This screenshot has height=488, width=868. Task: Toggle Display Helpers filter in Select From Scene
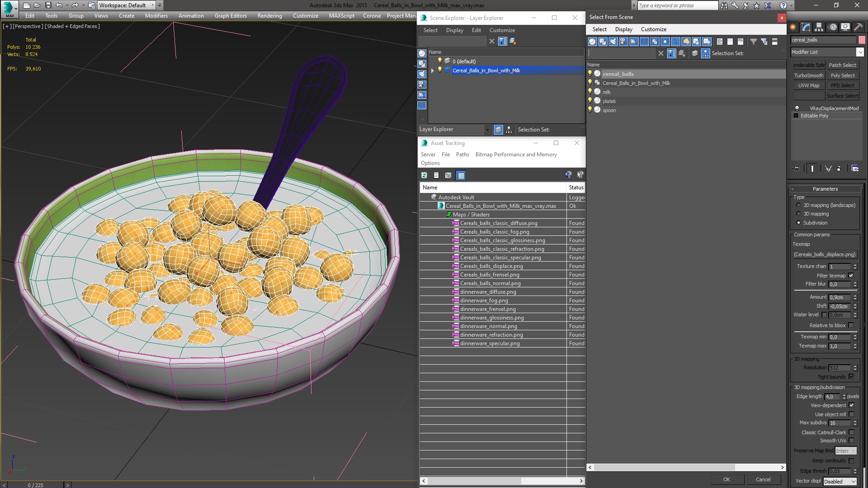[x=634, y=42]
